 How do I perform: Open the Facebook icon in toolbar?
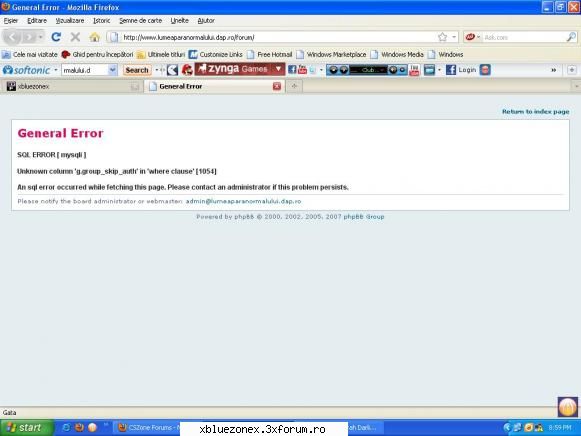(x=292, y=70)
